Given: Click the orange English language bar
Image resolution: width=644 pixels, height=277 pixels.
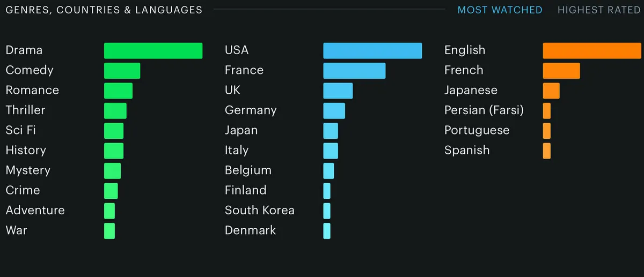Looking at the screenshot, I should pos(592,50).
